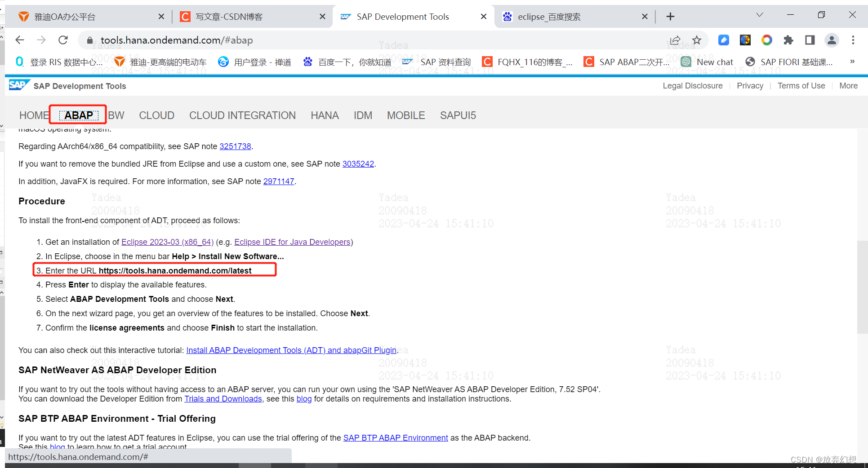Open the round multicolor ring extension icon

[767, 40]
